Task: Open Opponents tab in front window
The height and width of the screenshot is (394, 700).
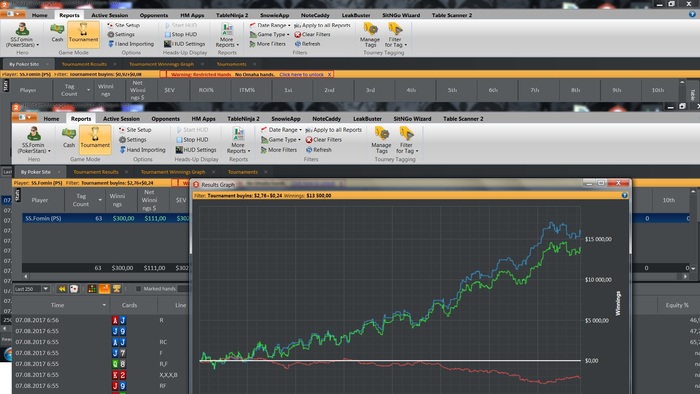Action: [165, 119]
